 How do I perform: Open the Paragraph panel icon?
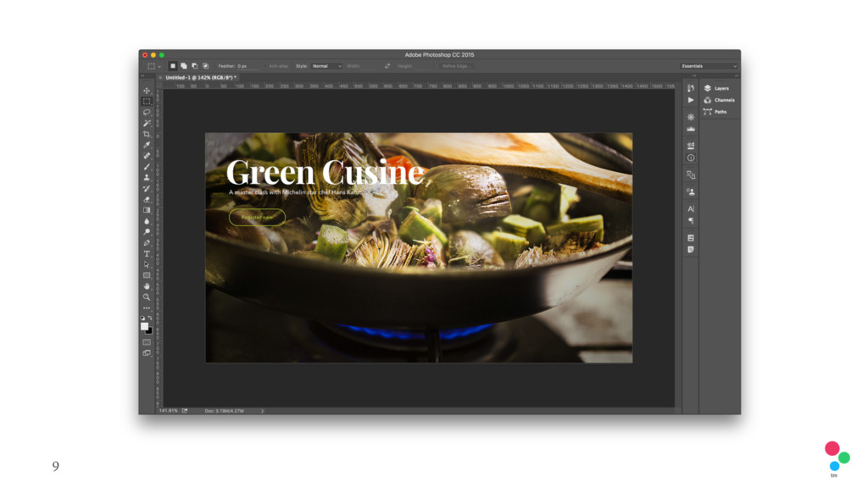(691, 221)
